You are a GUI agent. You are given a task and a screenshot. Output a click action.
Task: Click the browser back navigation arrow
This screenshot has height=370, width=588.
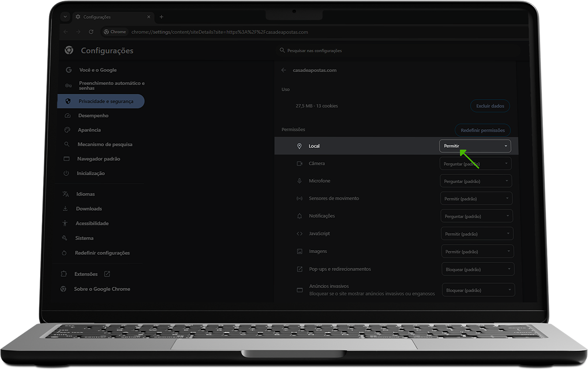[66, 32]
